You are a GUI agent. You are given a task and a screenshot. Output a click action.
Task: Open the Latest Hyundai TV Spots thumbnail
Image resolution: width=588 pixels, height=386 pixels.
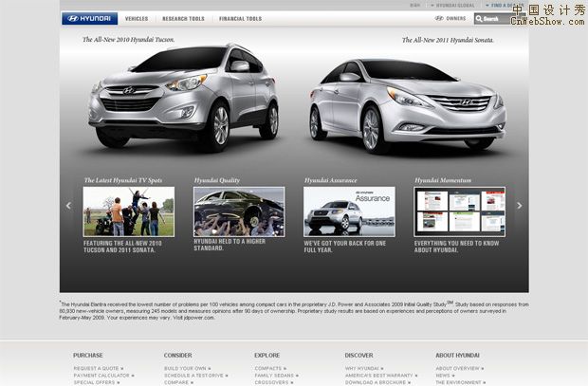coord(129,211)
